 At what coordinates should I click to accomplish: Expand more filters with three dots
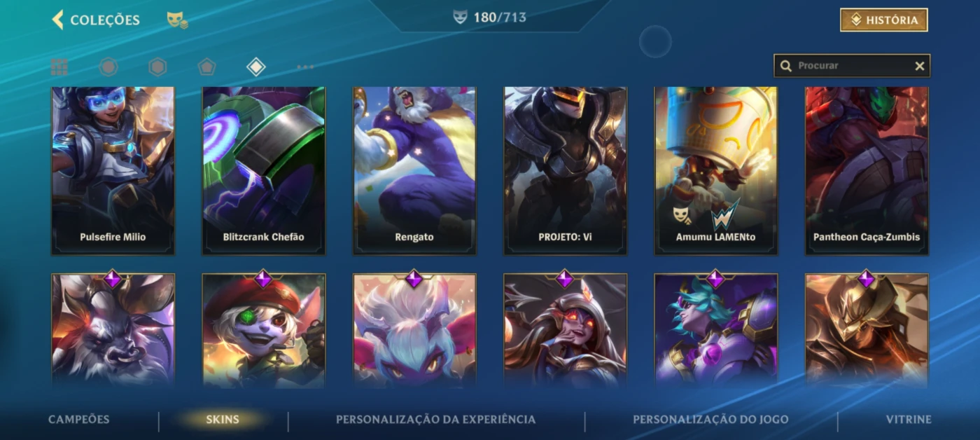(x=305, y=67)
